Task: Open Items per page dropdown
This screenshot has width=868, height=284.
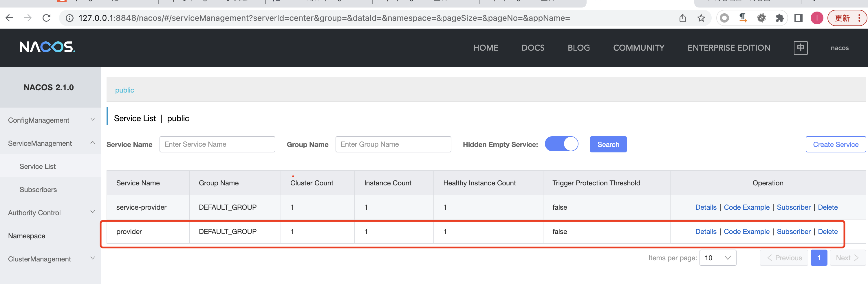Action: coord(717,258)
